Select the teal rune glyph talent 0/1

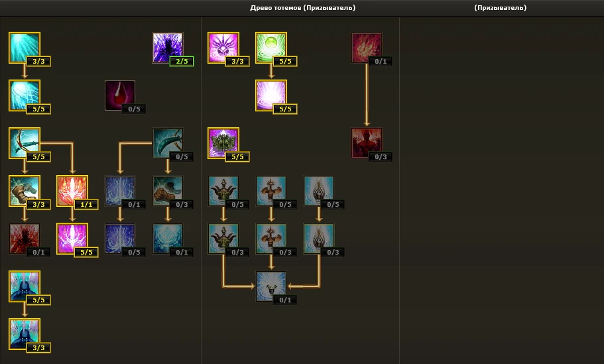click(x=168, y=239)
